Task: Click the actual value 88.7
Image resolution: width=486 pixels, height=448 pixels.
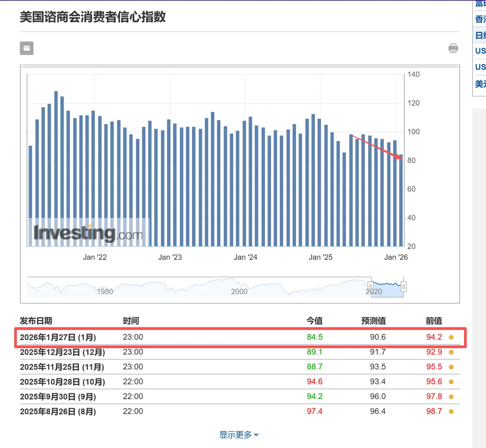Action: [x=315, y=367]
